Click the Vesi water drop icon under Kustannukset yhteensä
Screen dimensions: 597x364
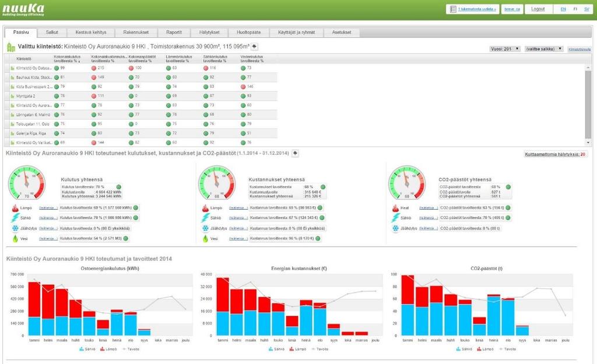click(205, 238)
